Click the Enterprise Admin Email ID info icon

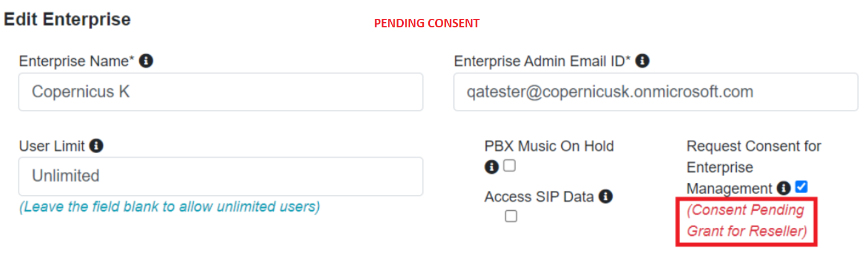[x=643, y=61]
